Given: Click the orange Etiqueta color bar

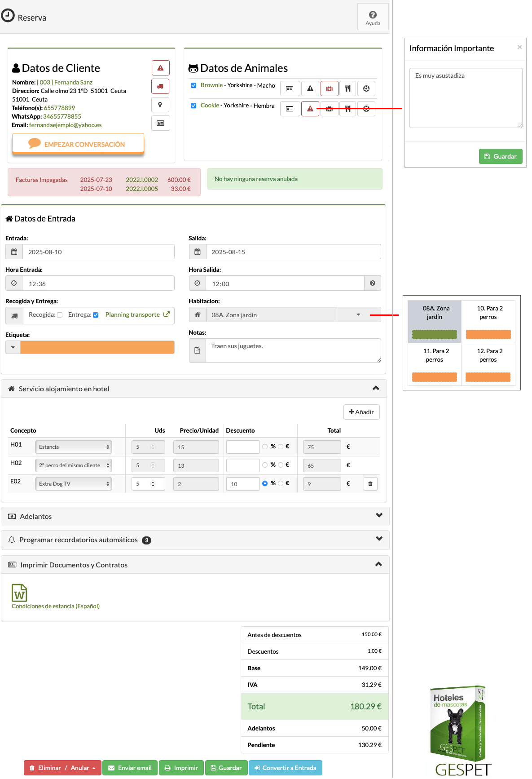Looking at the screenshot, I should [x=97, y=347].
